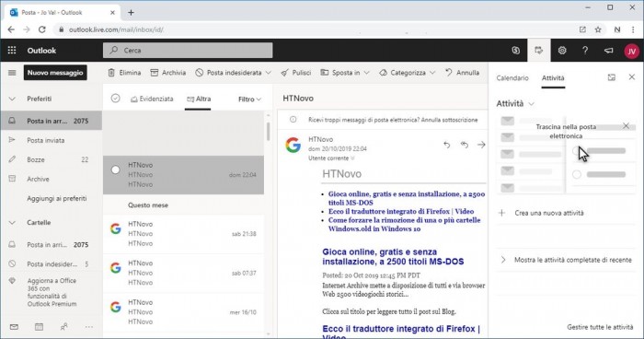Open the Chrome menu dots
This screenshot has width=644, height=339.
[x=633, y=29]
